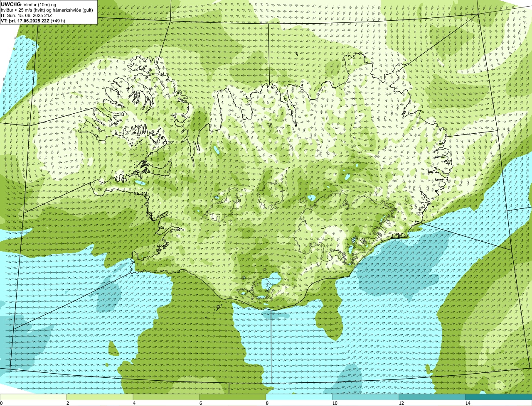The width and height of the screenshot is (532, 406).
Task: Click the legend tick label '4'
Action: pyautogui.click(x=134, y=403)
